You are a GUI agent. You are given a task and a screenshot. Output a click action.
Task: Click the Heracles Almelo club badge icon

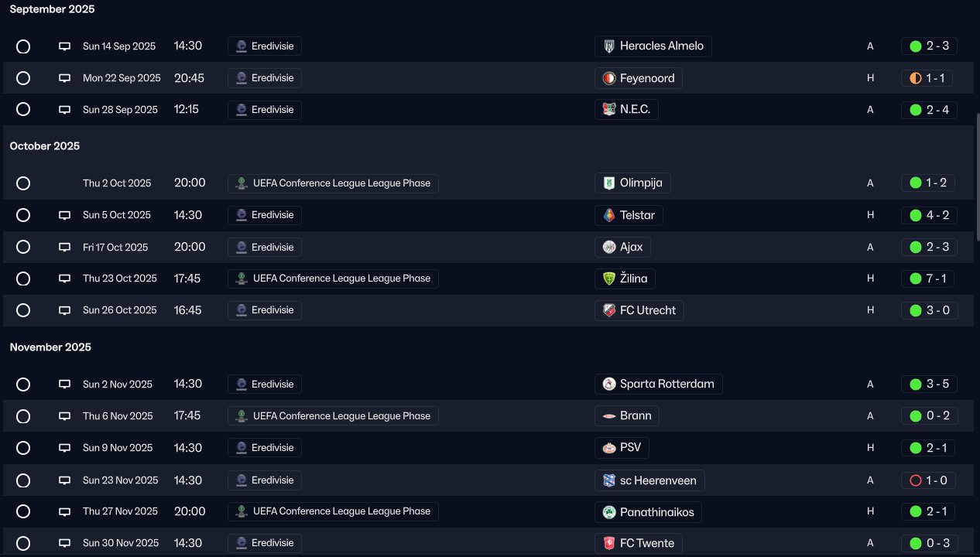(x=609, y=46)
